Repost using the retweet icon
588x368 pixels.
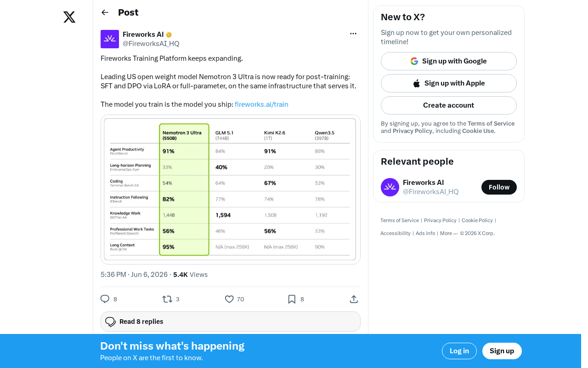point(167,299)
